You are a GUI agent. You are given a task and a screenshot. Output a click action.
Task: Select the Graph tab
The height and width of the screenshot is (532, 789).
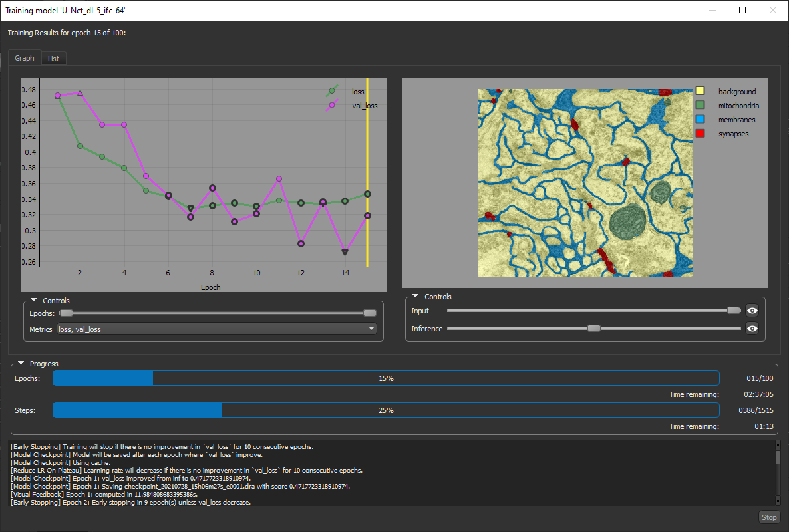click(x=25, y=58)
